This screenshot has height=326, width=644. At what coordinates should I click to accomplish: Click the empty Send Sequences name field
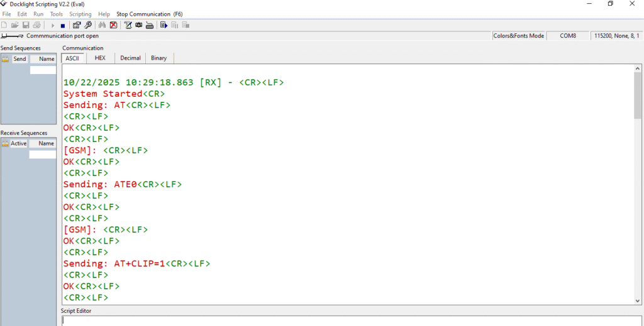tap(43, 70)
